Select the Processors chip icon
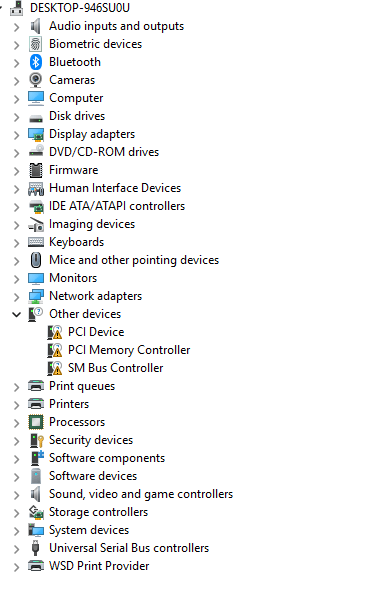This screenshot has width=365, height=596. pyautogui.click(x=36, y=422)
